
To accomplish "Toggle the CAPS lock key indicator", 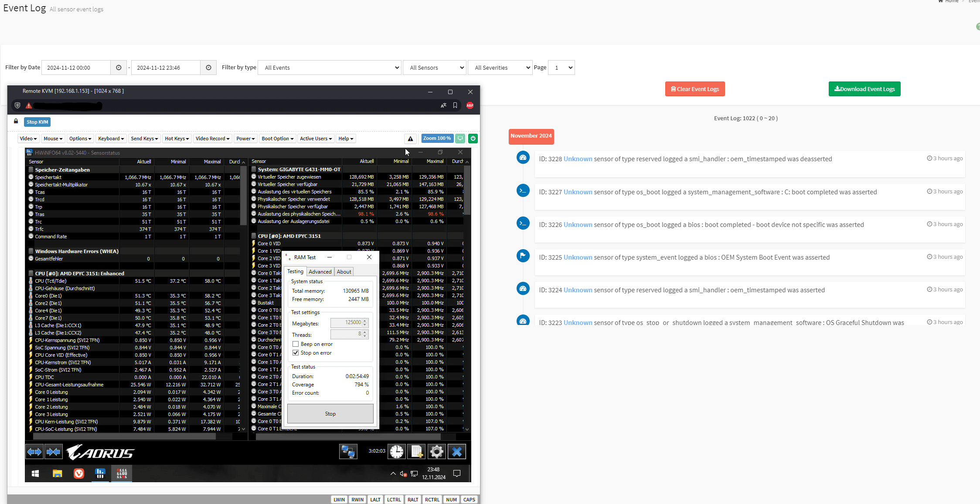I will (469, 500).
